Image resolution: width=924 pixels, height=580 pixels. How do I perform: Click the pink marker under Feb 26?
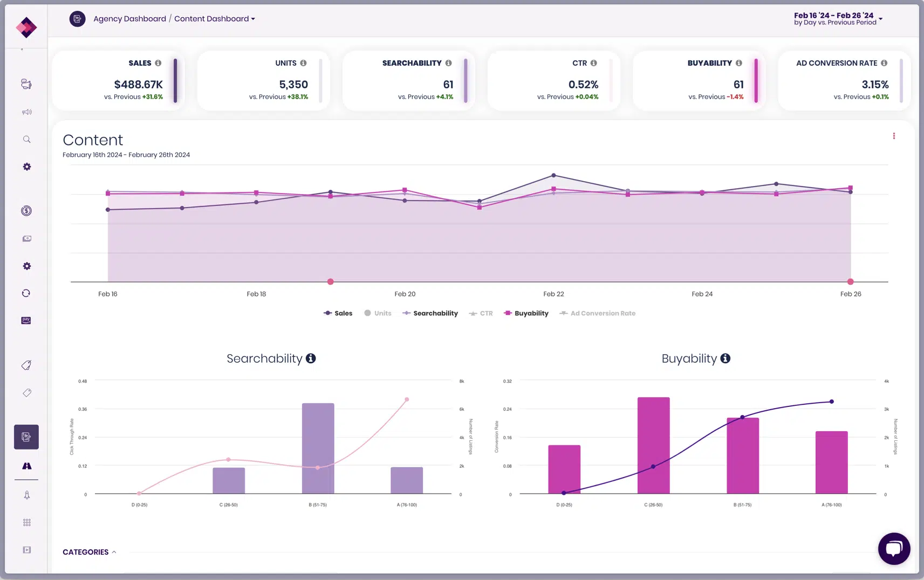(x=851, y=281)
